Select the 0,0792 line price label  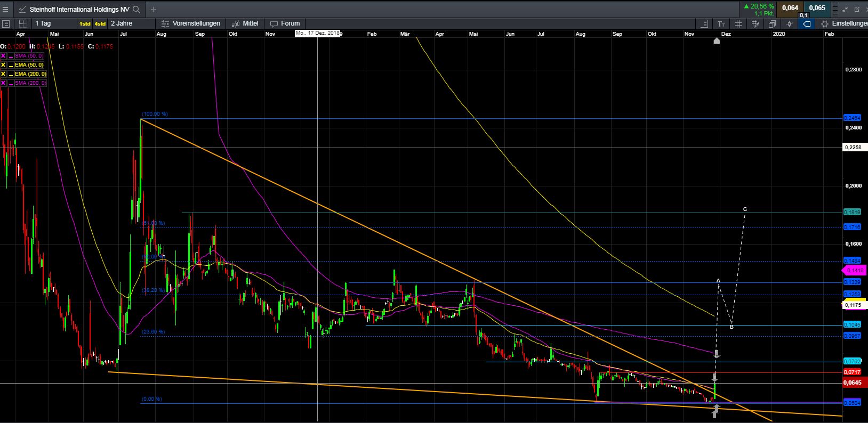pos(852,361)
